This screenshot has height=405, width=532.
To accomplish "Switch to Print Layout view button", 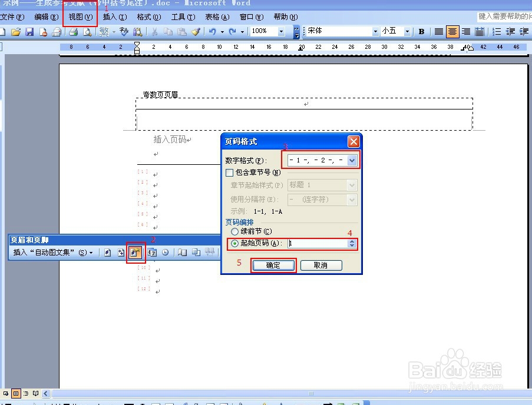I will tap(15, 393).
